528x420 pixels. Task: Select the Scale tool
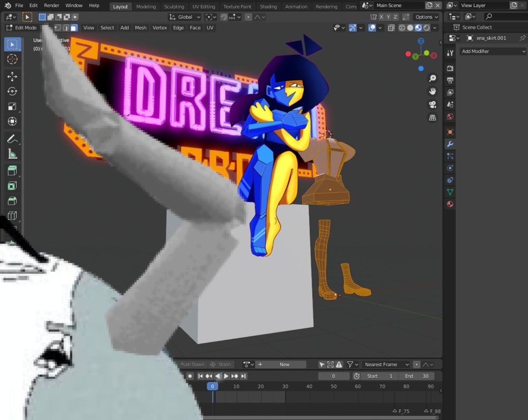13,107
